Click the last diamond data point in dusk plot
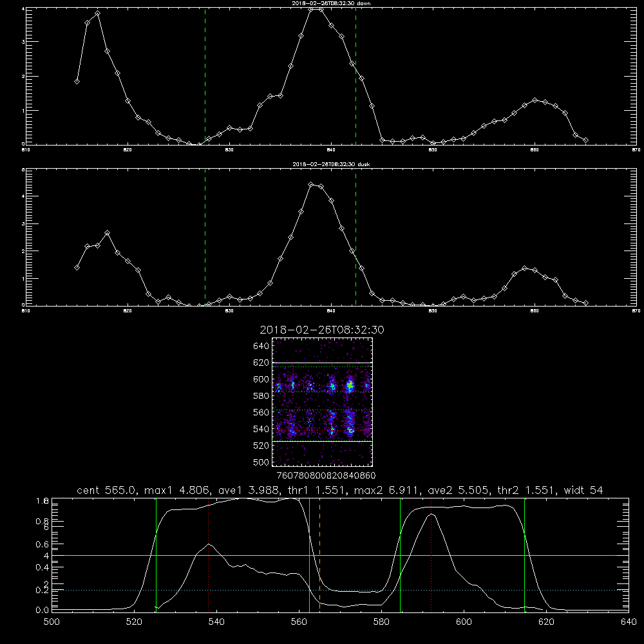Viewport: 644px width, 644px height. coord(585,303)
